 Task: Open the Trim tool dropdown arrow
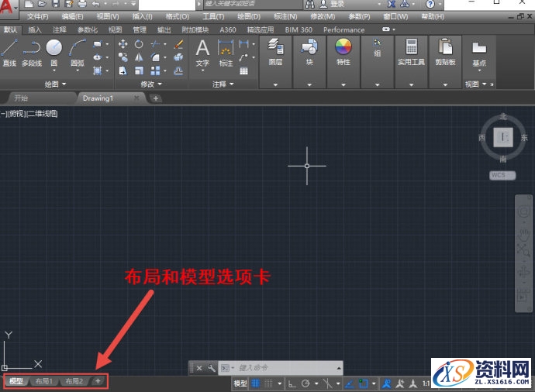pos(165,44)
